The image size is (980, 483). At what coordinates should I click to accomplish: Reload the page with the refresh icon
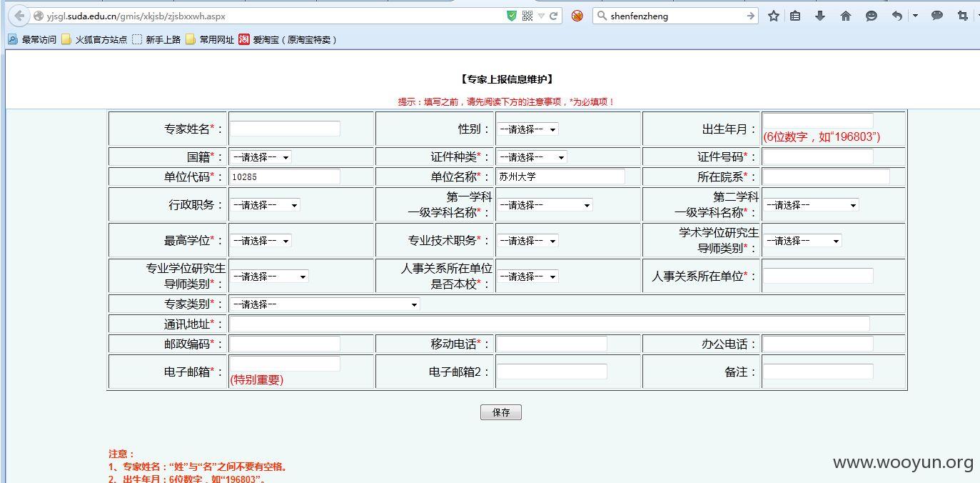tap(553, 16)
